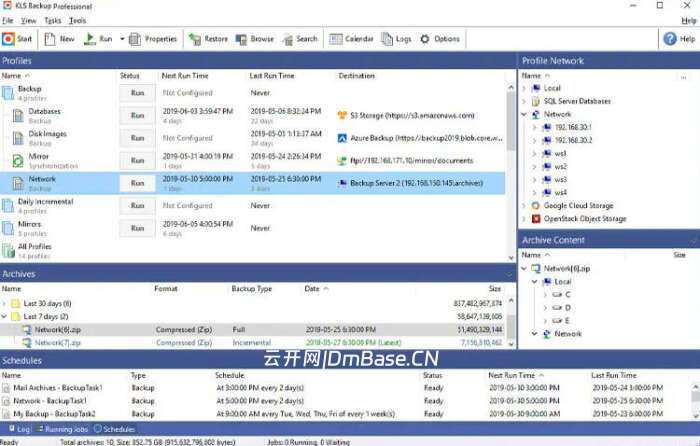Select My Backup - BackupTask2 schedule
This screenshot has height=446, width=700.
tap(54, 414)
